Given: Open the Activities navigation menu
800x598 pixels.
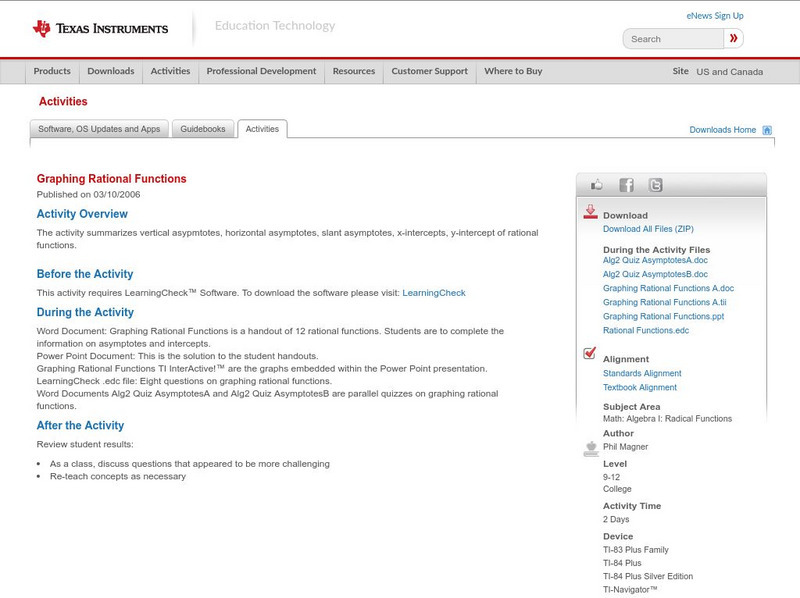Looking at the screenshot, I should click(x=170, y=71).
